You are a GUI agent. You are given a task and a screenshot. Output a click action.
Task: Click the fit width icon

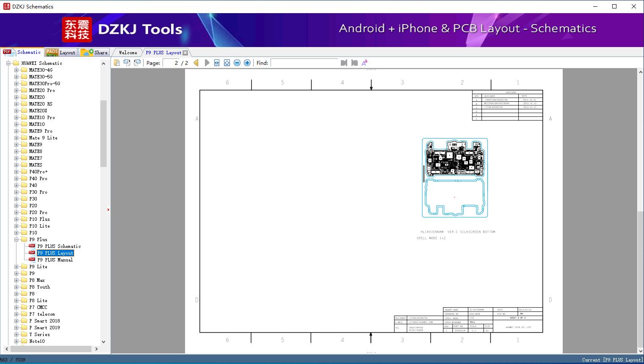pos(217,63)
